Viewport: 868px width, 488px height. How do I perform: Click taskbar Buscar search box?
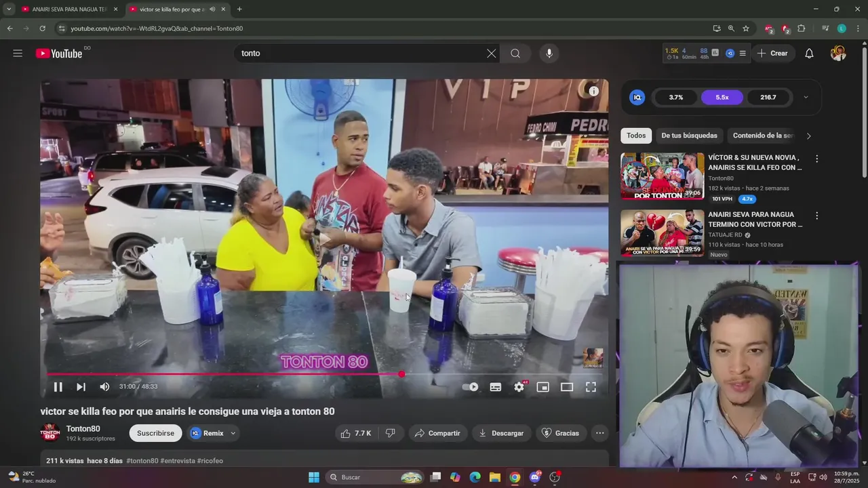point(376,477)
